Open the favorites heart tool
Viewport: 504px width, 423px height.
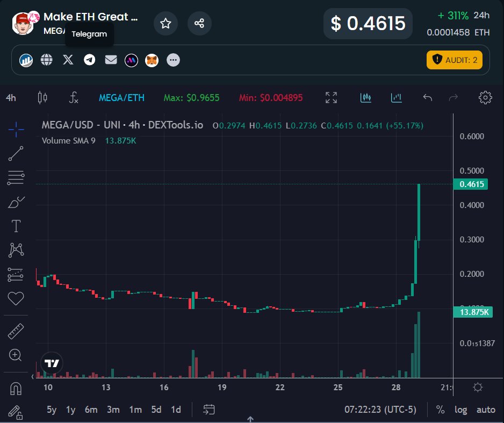point(16,298)
